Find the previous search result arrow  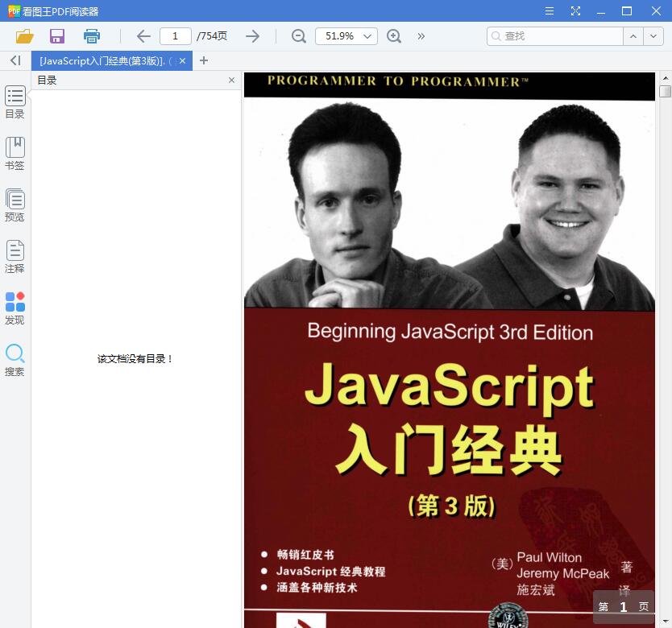633,36
